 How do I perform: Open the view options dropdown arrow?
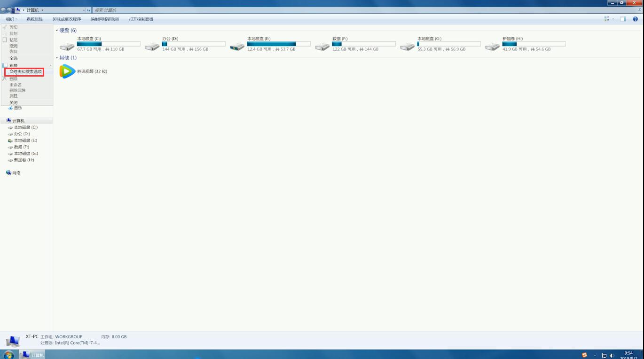[x=613, y=19]
